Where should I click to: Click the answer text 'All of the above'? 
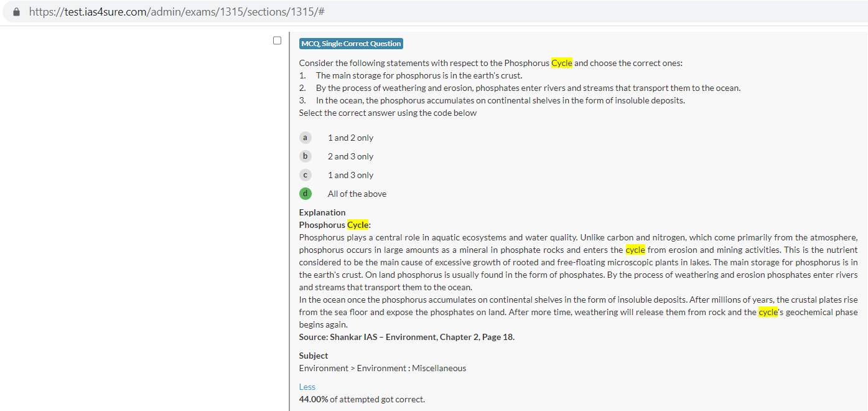357,194
